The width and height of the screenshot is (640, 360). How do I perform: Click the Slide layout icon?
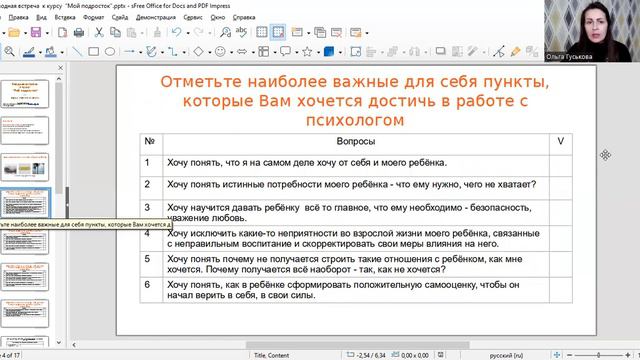[356, 32]
